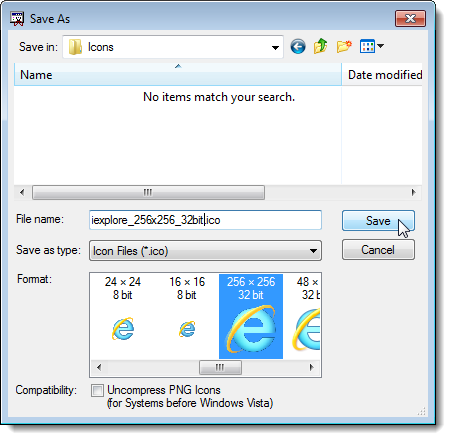Click the 'Uncompress PNG Icons' label
The image size is (451, 440).
tap(164, 390)
